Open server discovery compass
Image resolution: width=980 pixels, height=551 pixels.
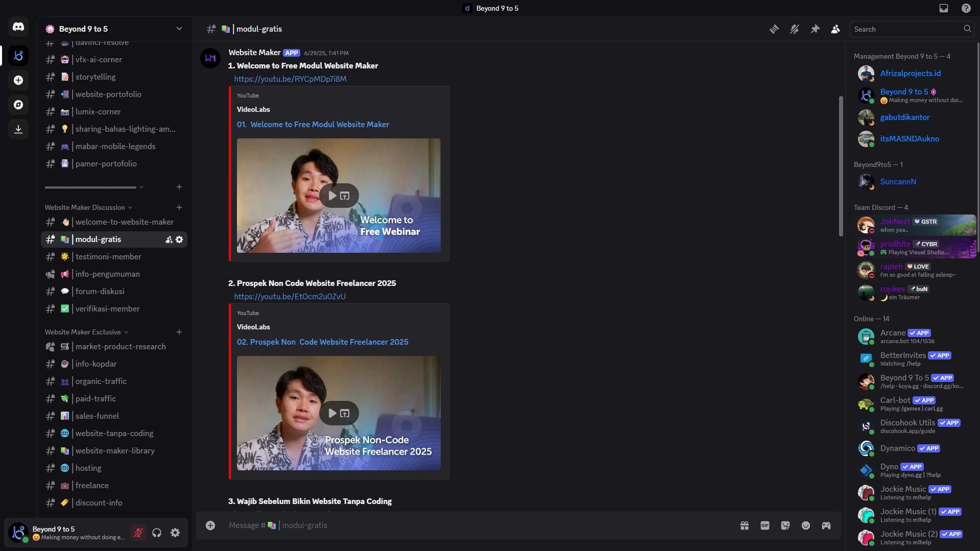[x=18, y=105]
